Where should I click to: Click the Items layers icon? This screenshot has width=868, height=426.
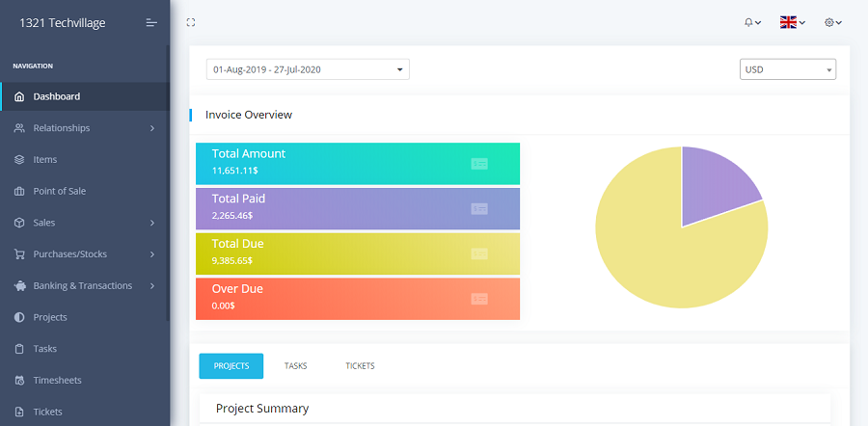coord(19,160)
